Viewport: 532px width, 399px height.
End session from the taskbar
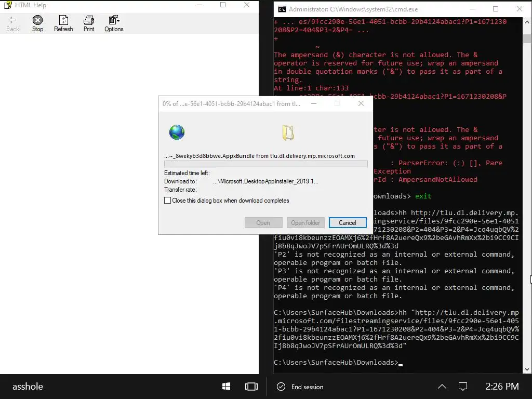click(x=307, y=387)
